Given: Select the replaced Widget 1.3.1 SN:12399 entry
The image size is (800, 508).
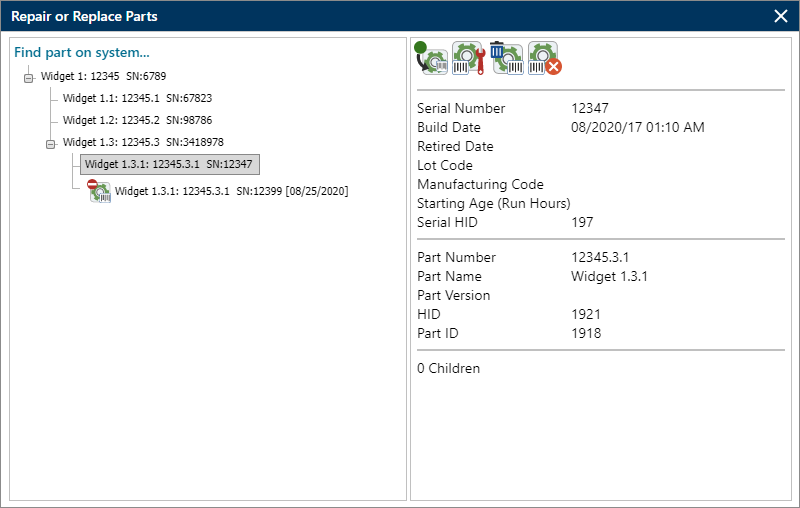Looking at the screenshot, I should (x=231, y=191).
